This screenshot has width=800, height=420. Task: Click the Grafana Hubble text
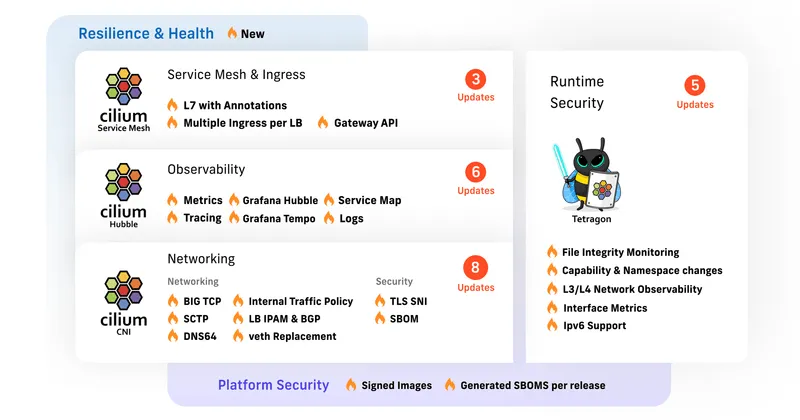(280, 201)
